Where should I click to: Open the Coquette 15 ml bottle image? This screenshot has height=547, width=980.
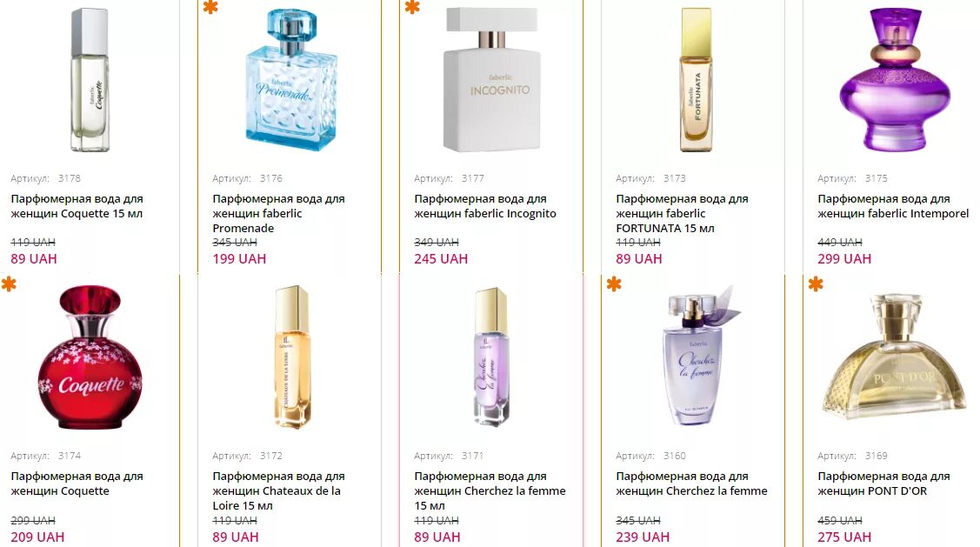[90, 80]
